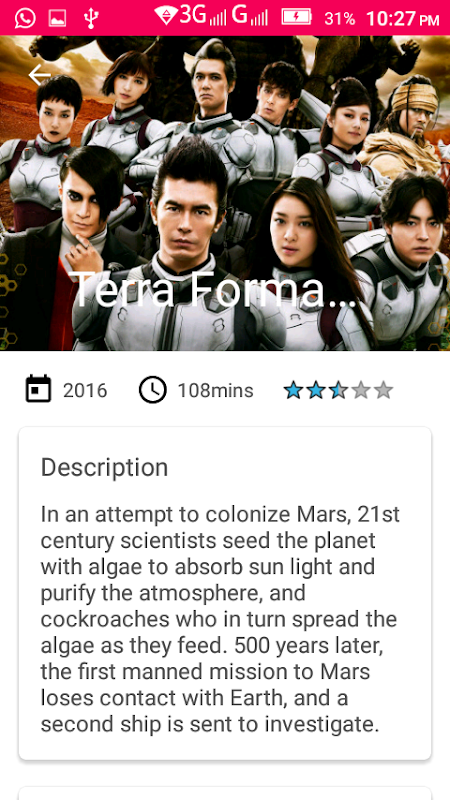This screenshot has width=450, height=800.
Task: Tap the image notification icon in status bar
Action: point(57,19)
